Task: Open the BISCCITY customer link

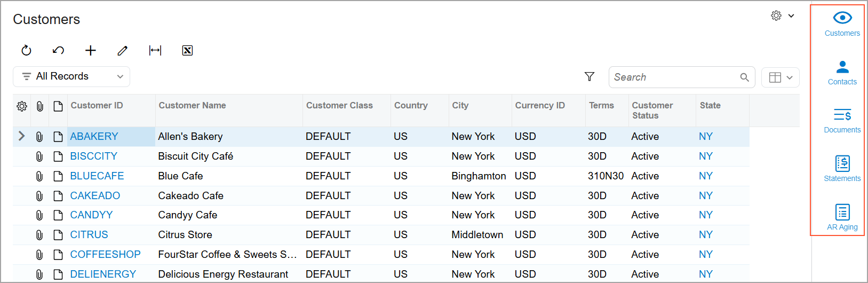Action: click(94, 156)
